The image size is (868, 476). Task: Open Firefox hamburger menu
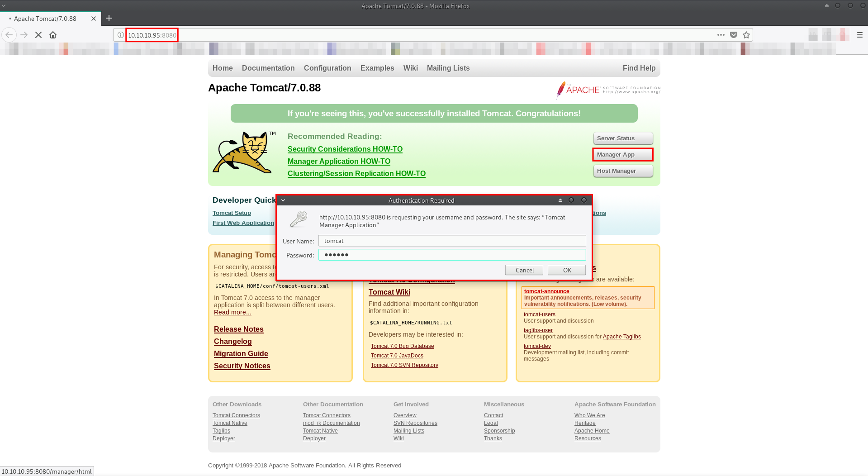(x=860, y=35)
